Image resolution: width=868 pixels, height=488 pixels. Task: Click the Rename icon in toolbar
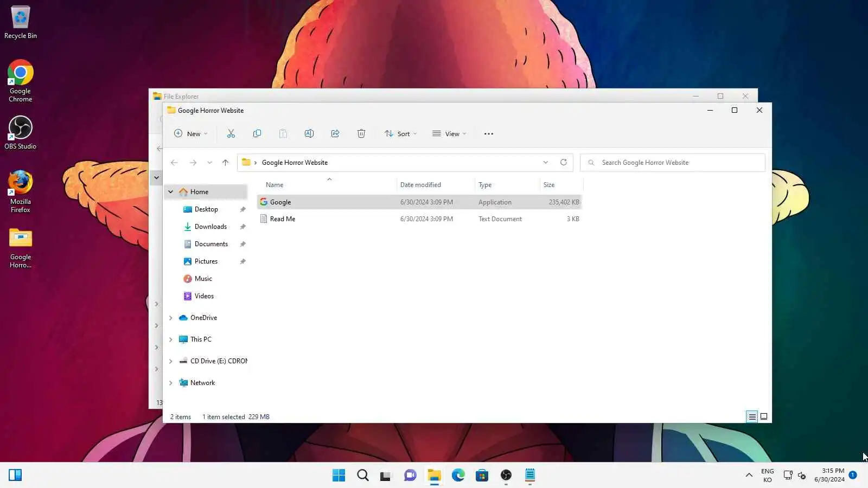pyautogui.click(x=309, y=134)
